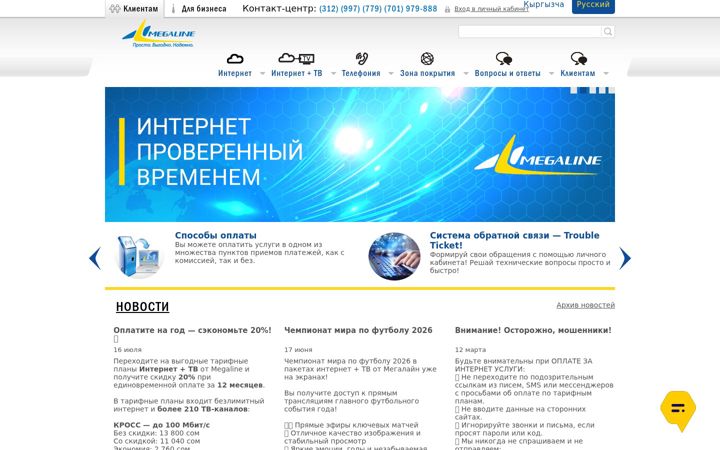Click the speech bubbles icon above the Клиентам menu item
The image size is (720, 450).
[579, 58]
